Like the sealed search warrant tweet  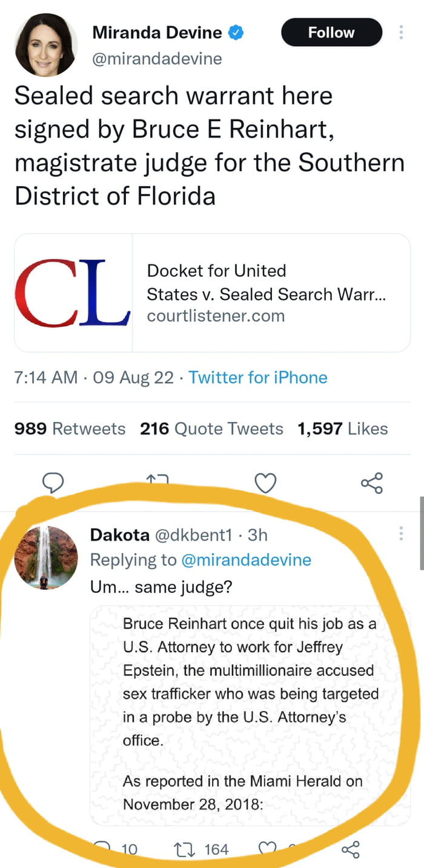coord(265,483)
